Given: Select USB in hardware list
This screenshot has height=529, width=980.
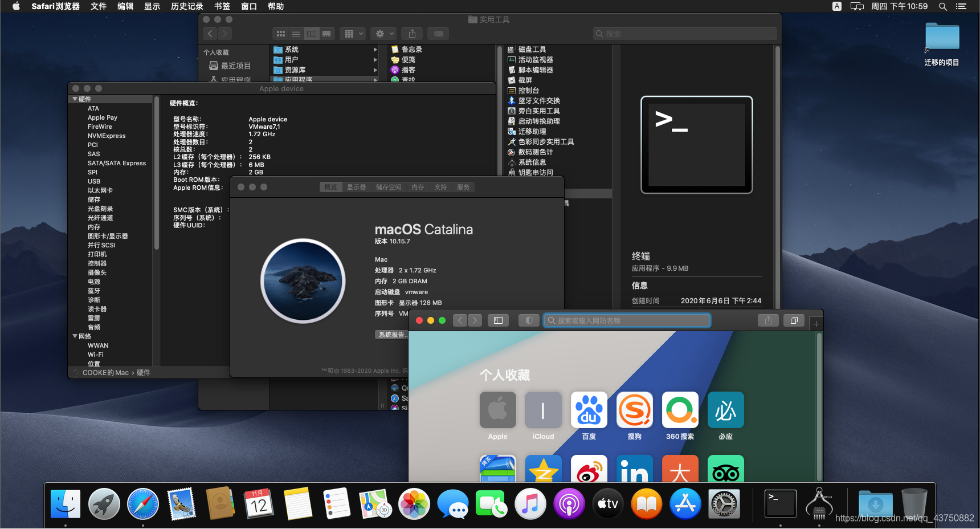Looking at the screenshot, I should point(94,181).
